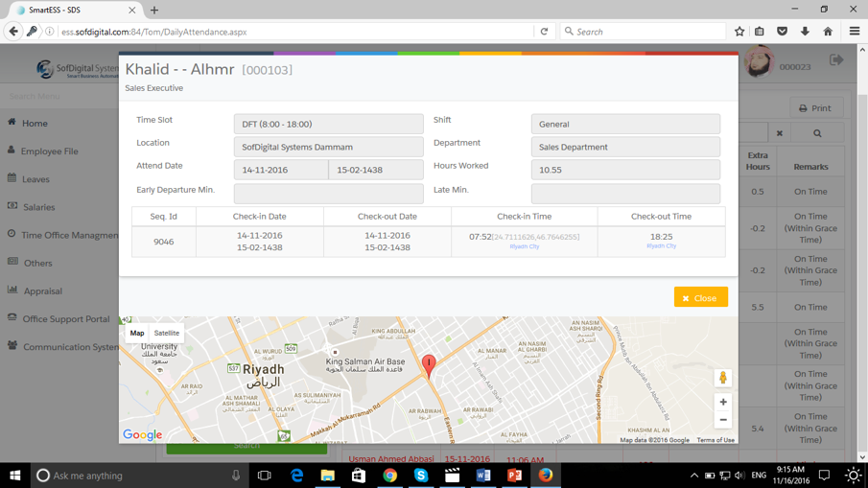This screenshot has width=868, height=488.
Task: Click the SofDigital Systems logo
Action: [x=78, y=69]
